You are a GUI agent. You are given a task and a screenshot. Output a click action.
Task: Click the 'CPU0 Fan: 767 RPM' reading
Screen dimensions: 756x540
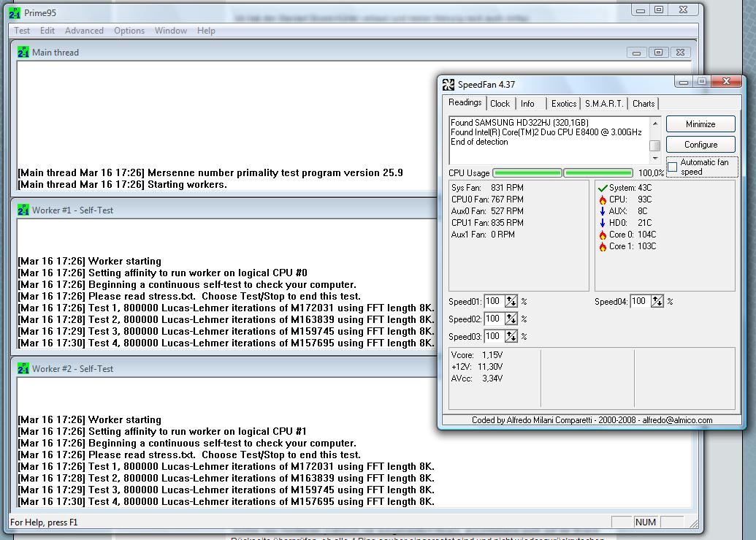(487, 199)
